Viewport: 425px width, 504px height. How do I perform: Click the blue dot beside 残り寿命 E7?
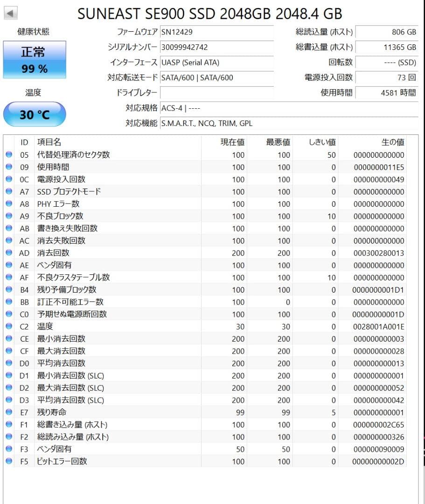pos(9,413)
